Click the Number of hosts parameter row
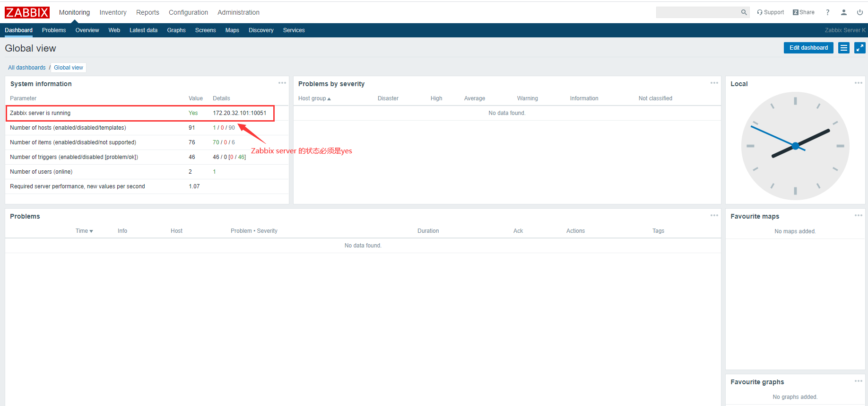868x406 pixels. coord(147,128)
